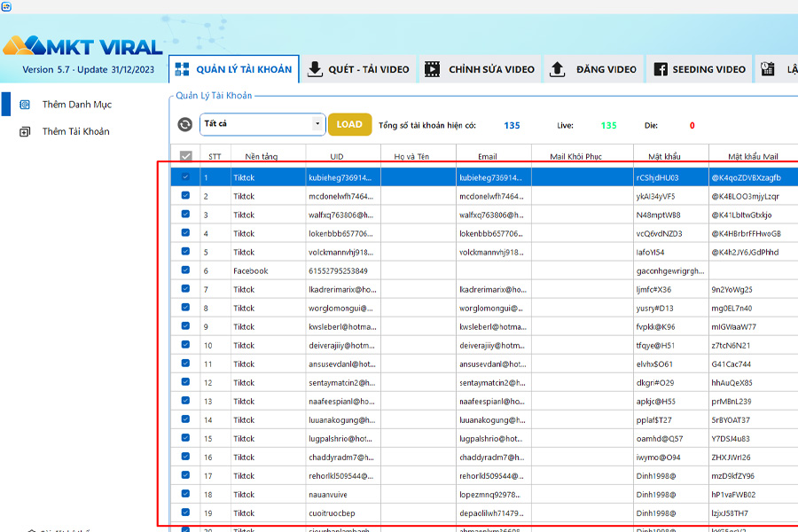The height and width of the screenshot is (532, 798).
Task: Click the grid icon on Quản Lý Tài Khoản tab
Action: (x=182, y=69)
